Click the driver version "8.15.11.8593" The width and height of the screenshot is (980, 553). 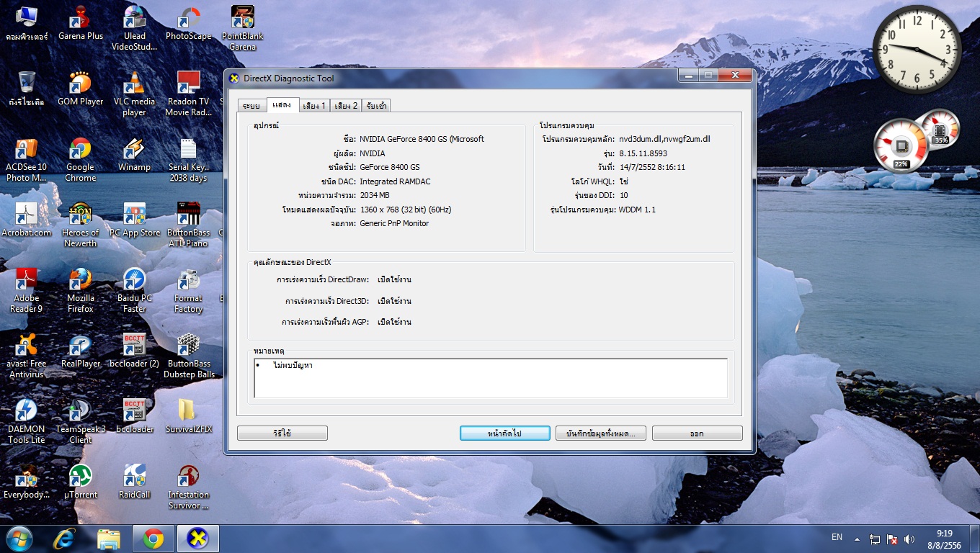pos(643,153)
